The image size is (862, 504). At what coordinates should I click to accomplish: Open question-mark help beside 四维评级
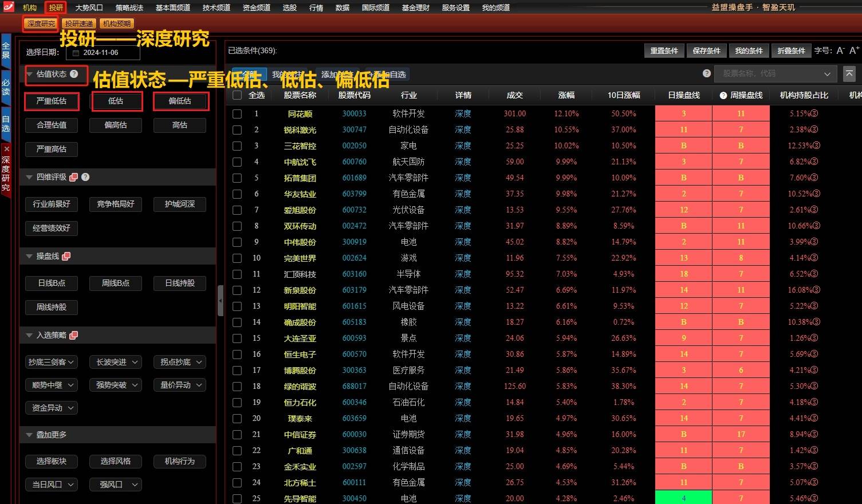(x=85, y=177)
